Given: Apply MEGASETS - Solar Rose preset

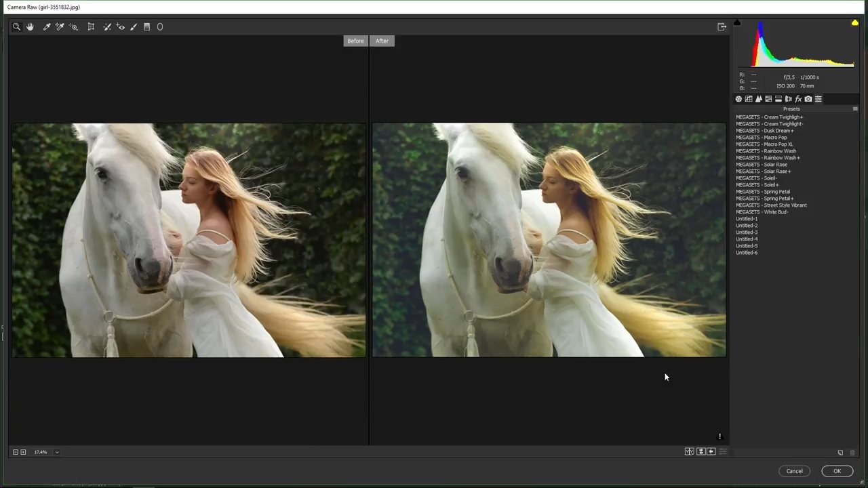Looking at the screenshot, I should [762, 165].
